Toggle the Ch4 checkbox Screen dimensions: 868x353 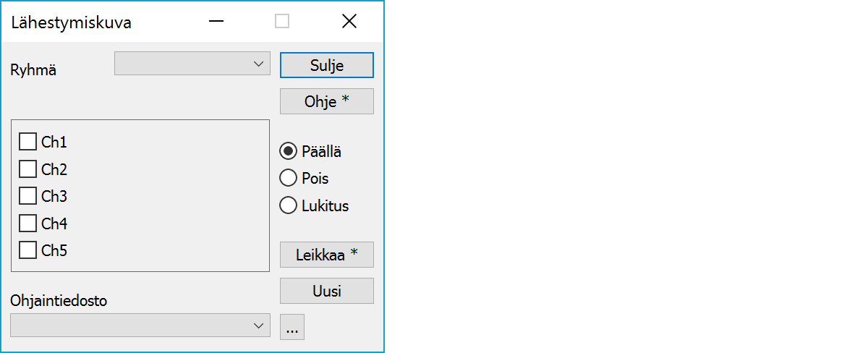pyautogui.click(x=27, y=224)
